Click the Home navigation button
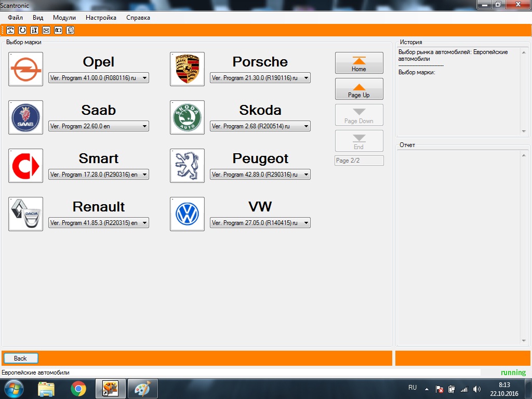Screen dimensions: 532x399 (359, 63)
